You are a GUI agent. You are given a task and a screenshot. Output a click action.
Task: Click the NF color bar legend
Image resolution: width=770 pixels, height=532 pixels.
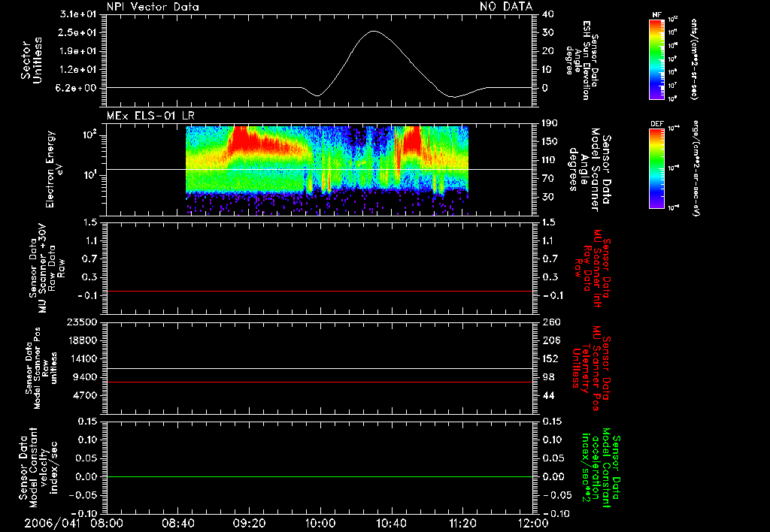tap(657, 59)
